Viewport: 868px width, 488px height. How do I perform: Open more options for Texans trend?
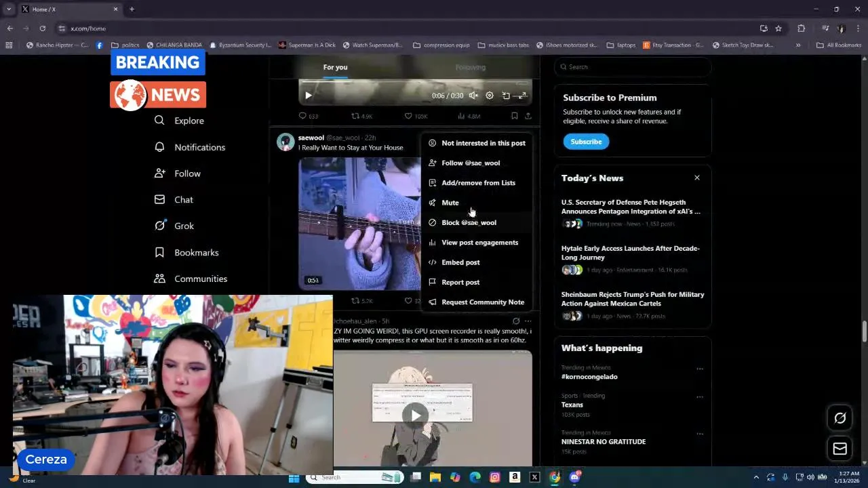699,396
